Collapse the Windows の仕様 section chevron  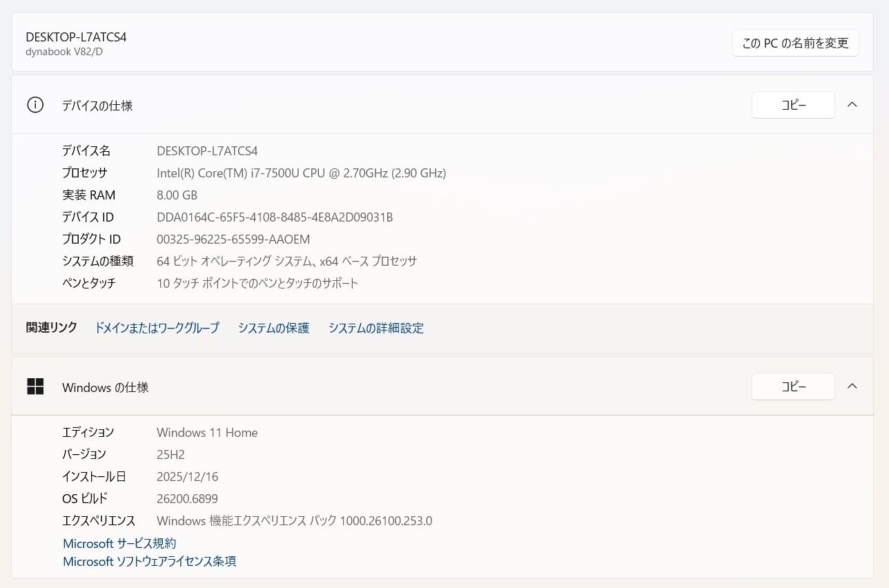point(852,386)
